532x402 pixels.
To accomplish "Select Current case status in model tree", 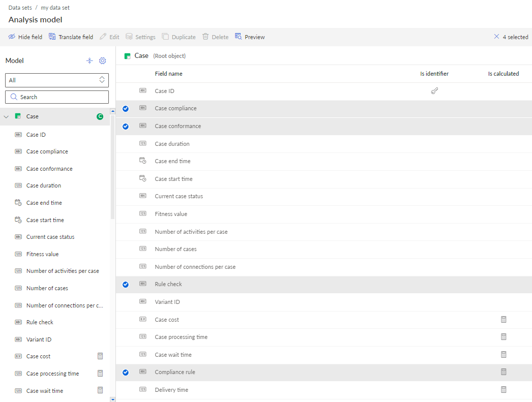I will (x=50, y=237).
